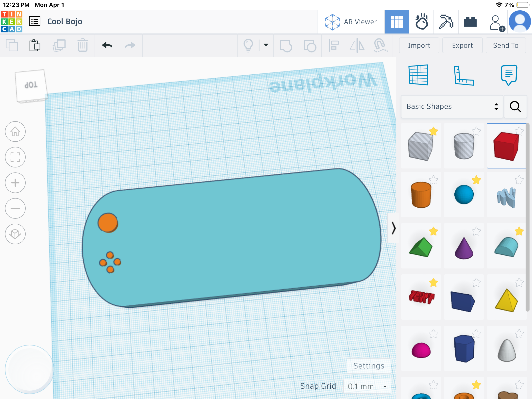Pick the Box hole shape
The image size is (532, 399).
(421, 146)
